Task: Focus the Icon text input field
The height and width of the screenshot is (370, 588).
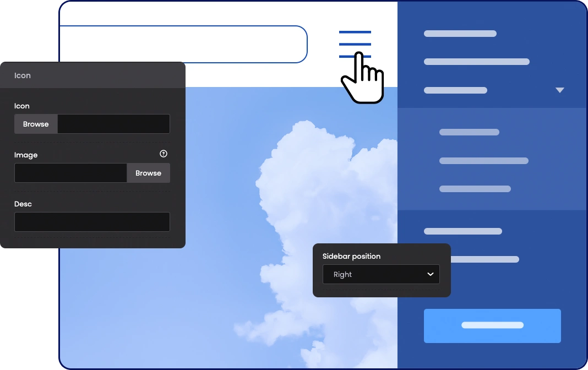Action: (113, 124)
